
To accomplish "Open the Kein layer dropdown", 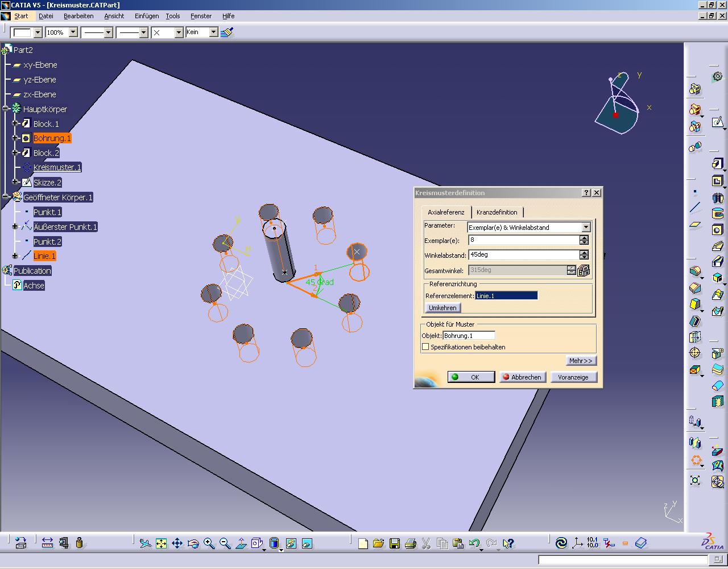I will point(214,32).
